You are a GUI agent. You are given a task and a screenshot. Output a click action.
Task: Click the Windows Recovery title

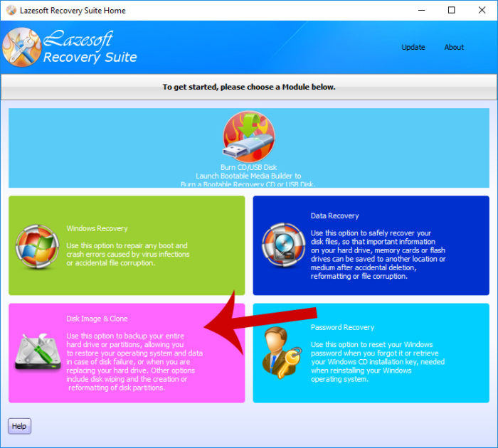pyautogui.click(x=97, y=228)
